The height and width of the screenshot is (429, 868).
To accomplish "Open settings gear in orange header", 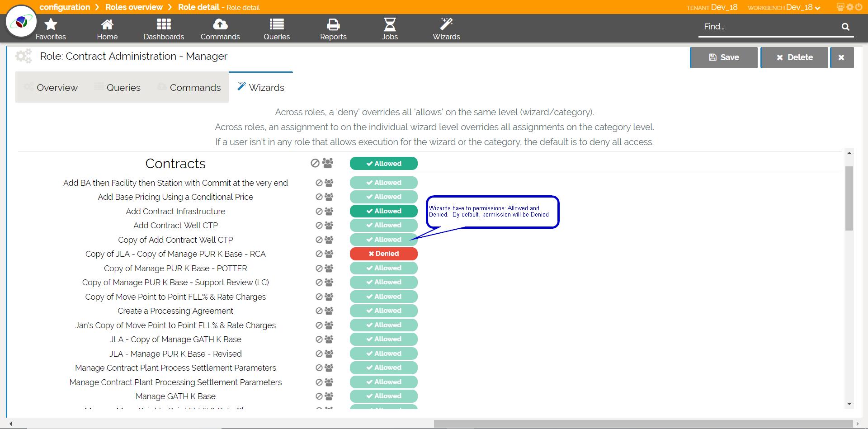I will tap(849, 7).
